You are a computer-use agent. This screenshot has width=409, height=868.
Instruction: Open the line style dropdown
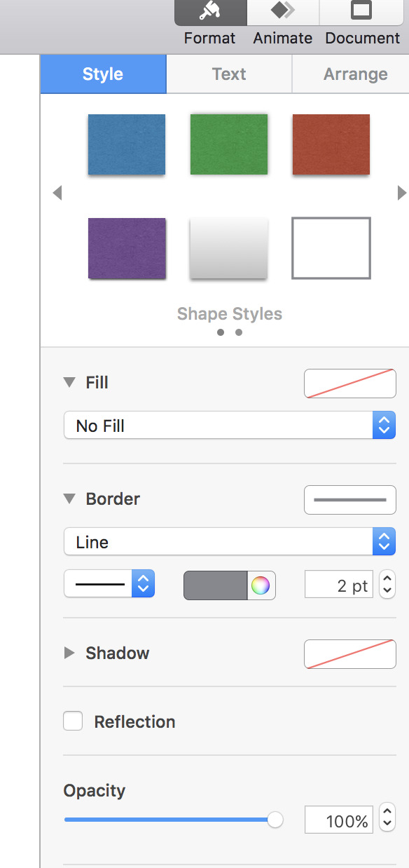point(109,584)
